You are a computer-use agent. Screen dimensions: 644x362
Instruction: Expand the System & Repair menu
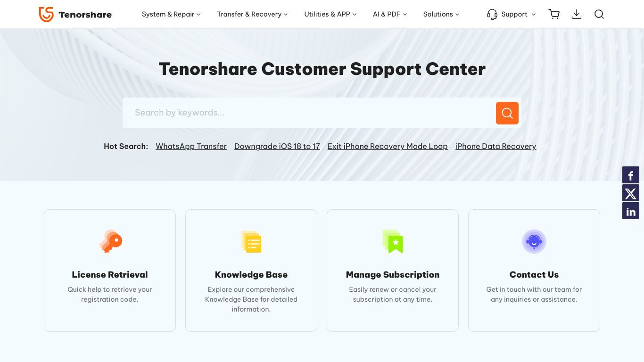pos(171,14)
